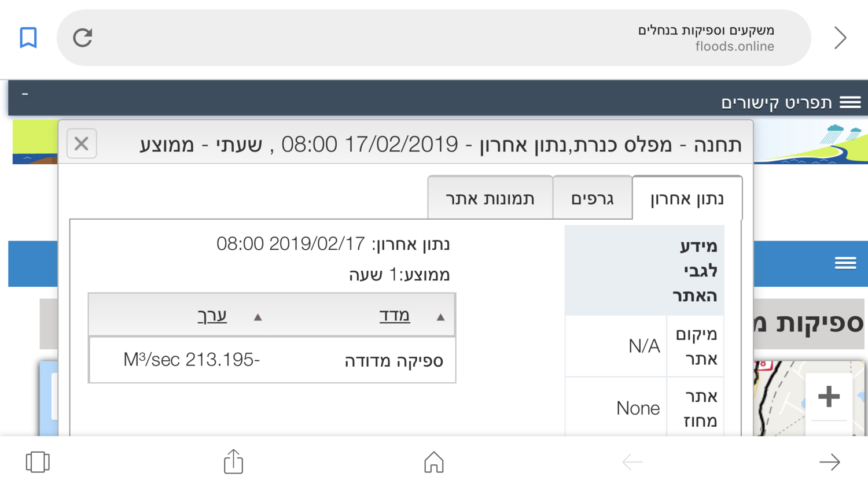This screenshot has height=488, width=868.
Task: Close the station popup dialog
Action: tap(82, 143)
